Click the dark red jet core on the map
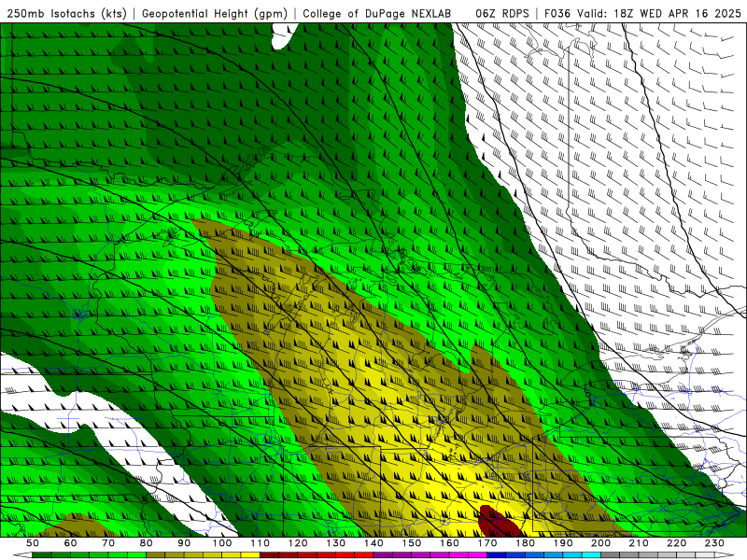The height and width of the screenshot is (560, 747). click(500, 523)
